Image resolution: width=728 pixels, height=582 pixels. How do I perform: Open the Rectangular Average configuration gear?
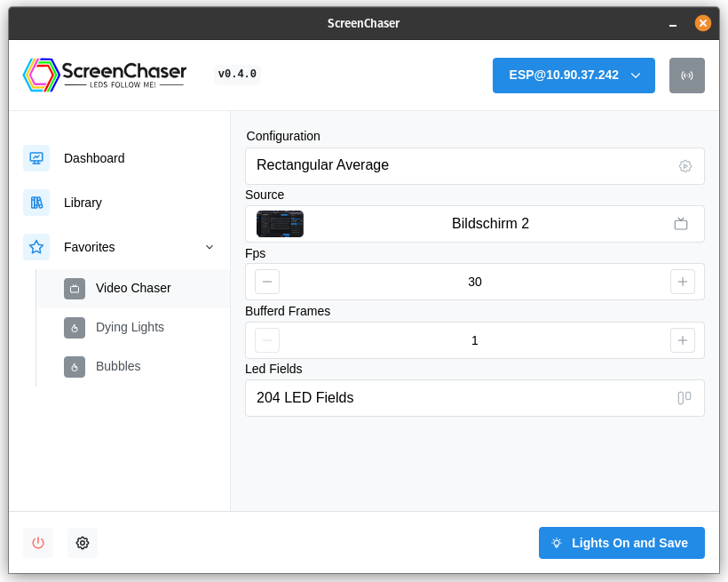[x=684, y=166]
